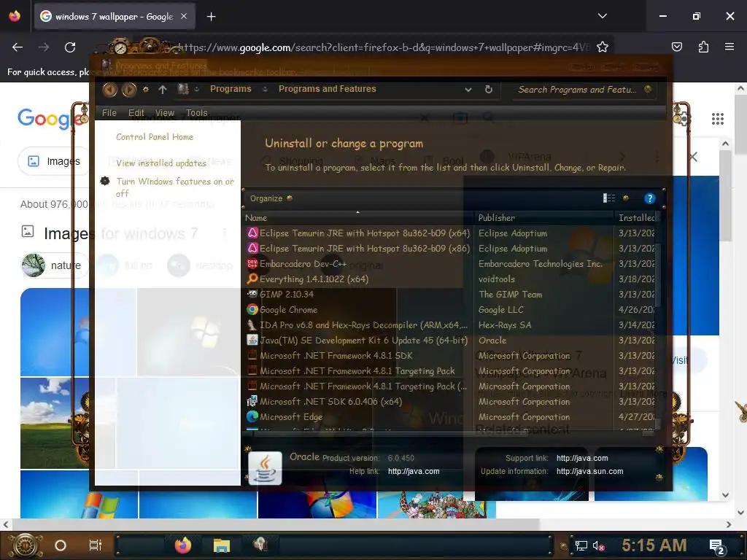Go back in Programs and Features window
Screen dimensions: 747x560
point(110,89)
